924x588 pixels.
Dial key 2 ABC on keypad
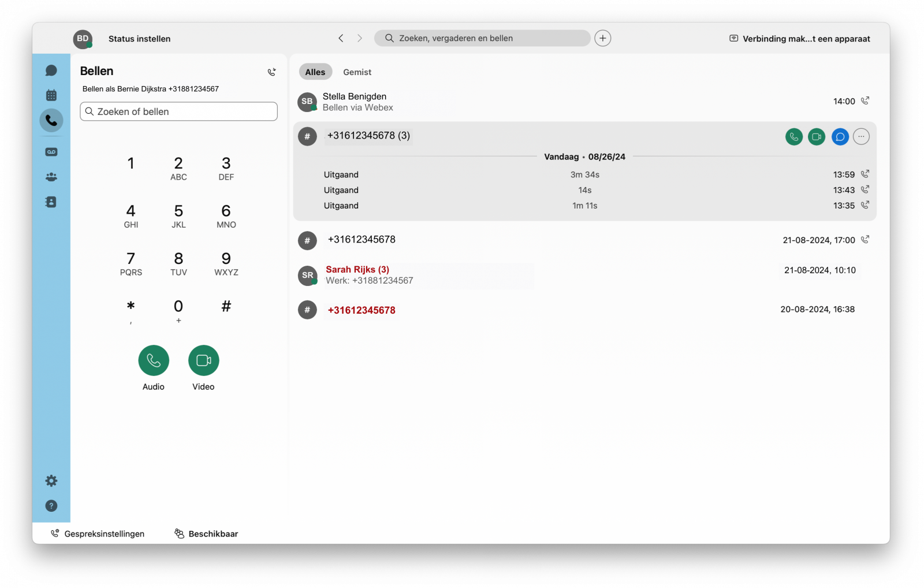(x=178, y=168)
